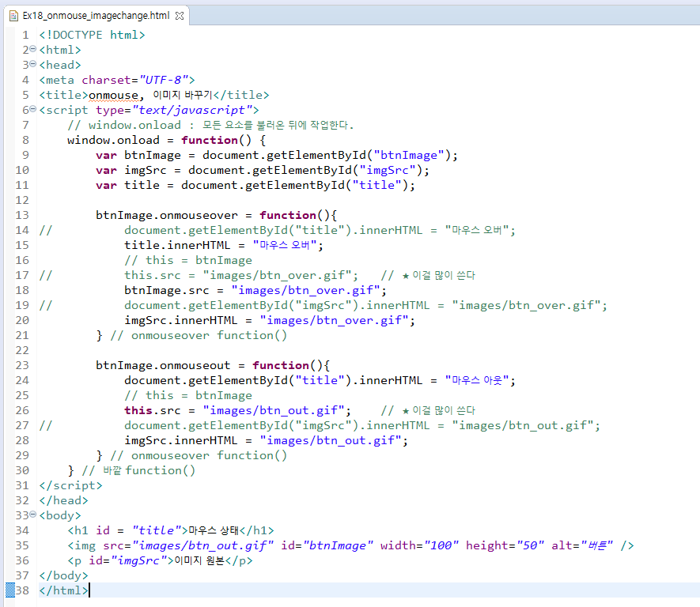Screen dimensions: 700x607
Task: Click the p id="imgSrc" tag on line 36
Action: [120, 560]
